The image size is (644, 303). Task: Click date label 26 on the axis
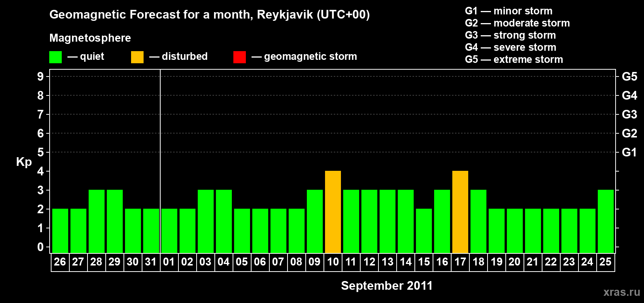(x=60, y=262)
